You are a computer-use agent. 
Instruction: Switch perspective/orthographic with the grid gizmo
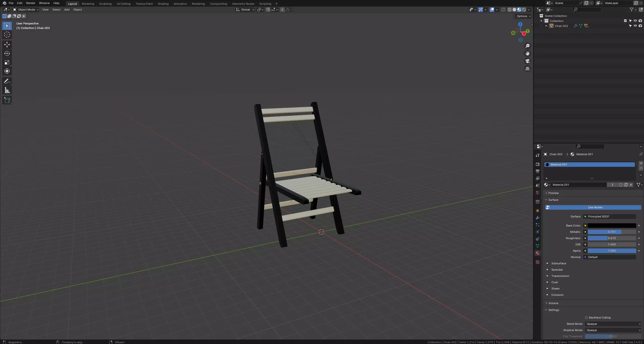pos(527,69)
